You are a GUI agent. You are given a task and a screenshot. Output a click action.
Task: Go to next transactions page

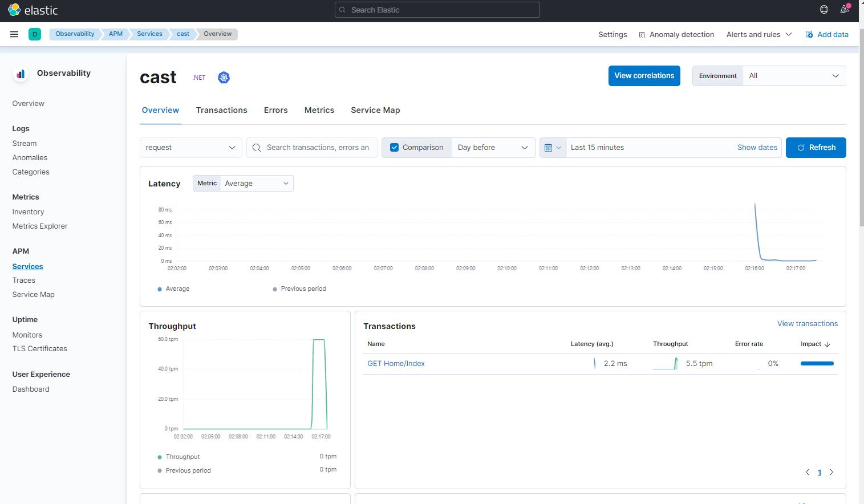pos(831,472)
